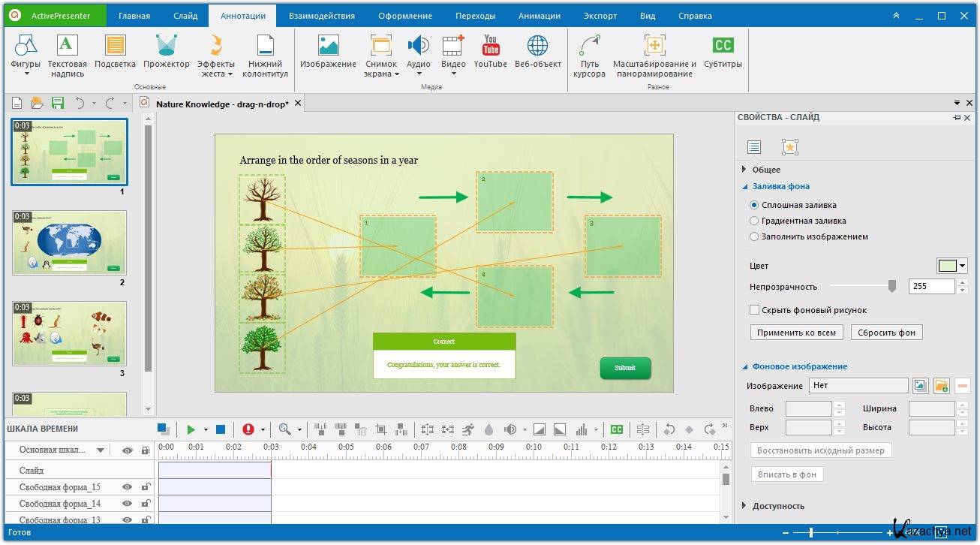Screen dimensions: 980x545
Task: Enable Скрыть фоновый рисунок checkbox
Action: [x=755, y=310]
